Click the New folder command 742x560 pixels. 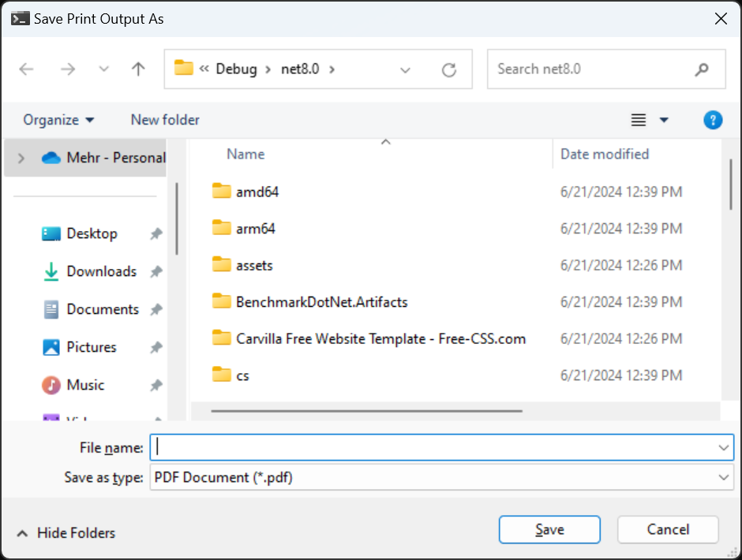tap(165, 120)
